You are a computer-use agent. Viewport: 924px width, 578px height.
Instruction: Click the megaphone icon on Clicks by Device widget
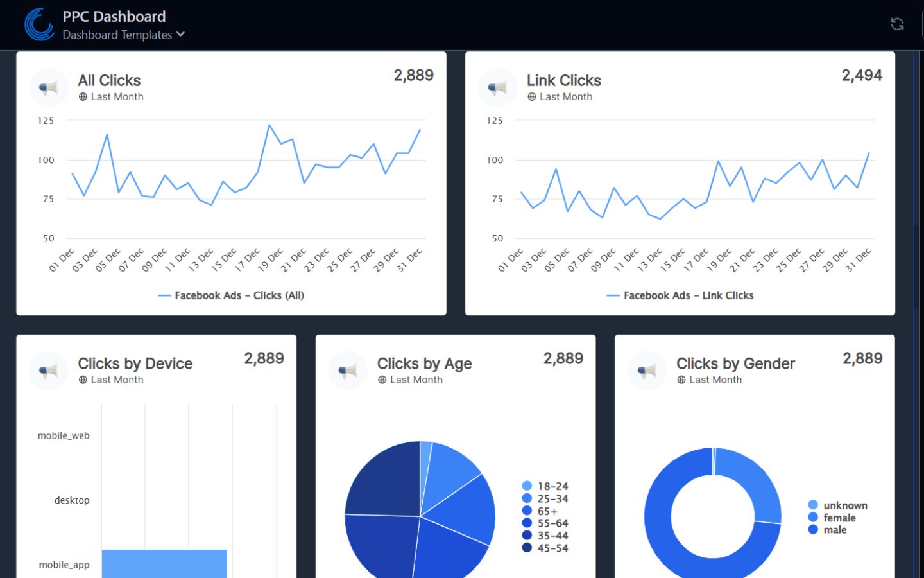point(48,371)
